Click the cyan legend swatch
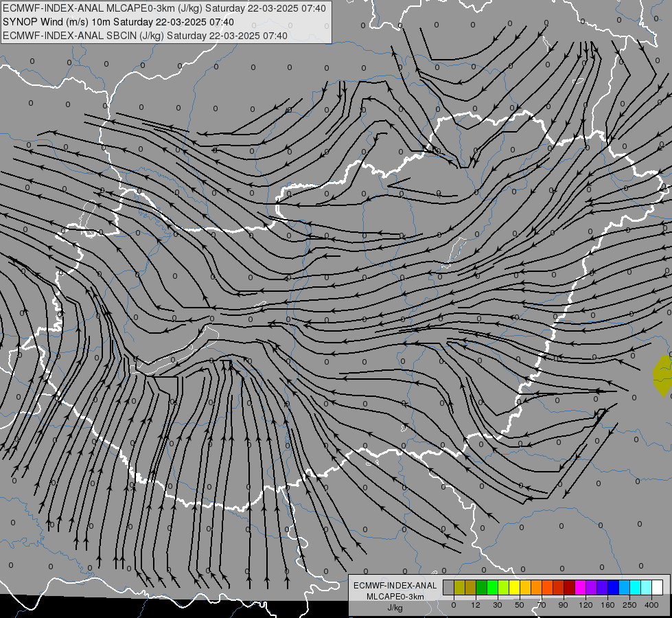 point(636,587)
